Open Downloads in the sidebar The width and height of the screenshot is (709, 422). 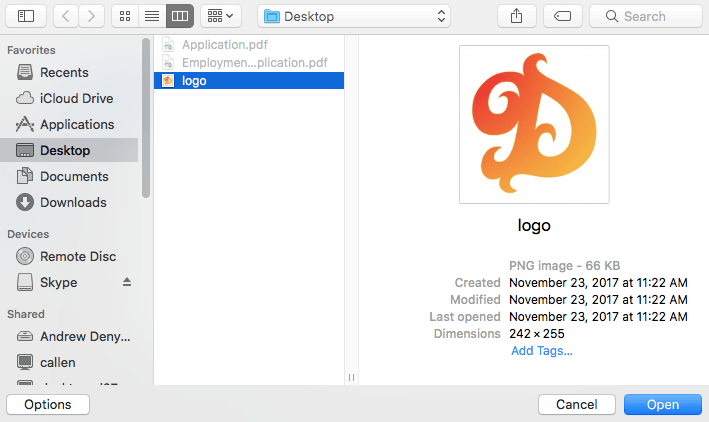[69, 202]
